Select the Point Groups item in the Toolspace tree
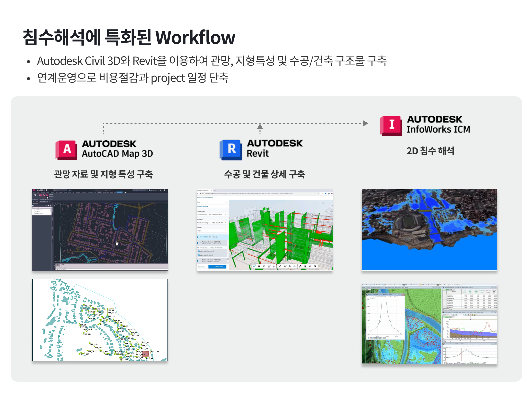532x395 pixels. 40,214
